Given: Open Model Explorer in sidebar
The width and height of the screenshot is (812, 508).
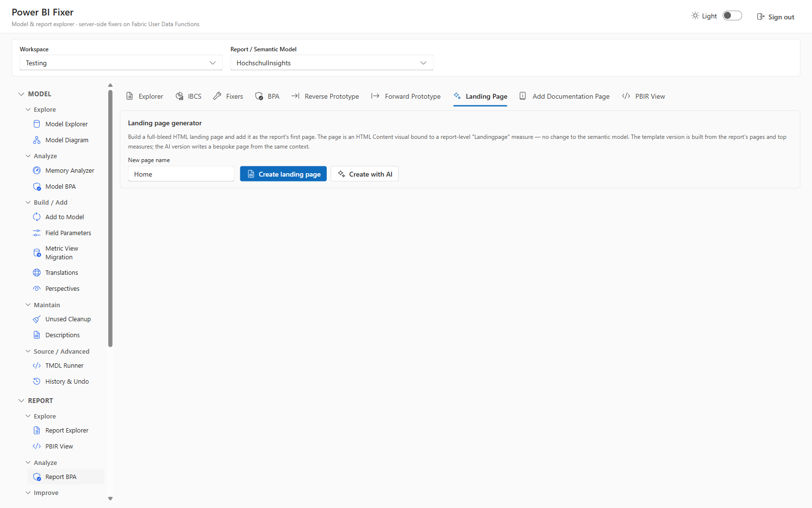Looking at the screenshot, I should click(x=66, y=124).
